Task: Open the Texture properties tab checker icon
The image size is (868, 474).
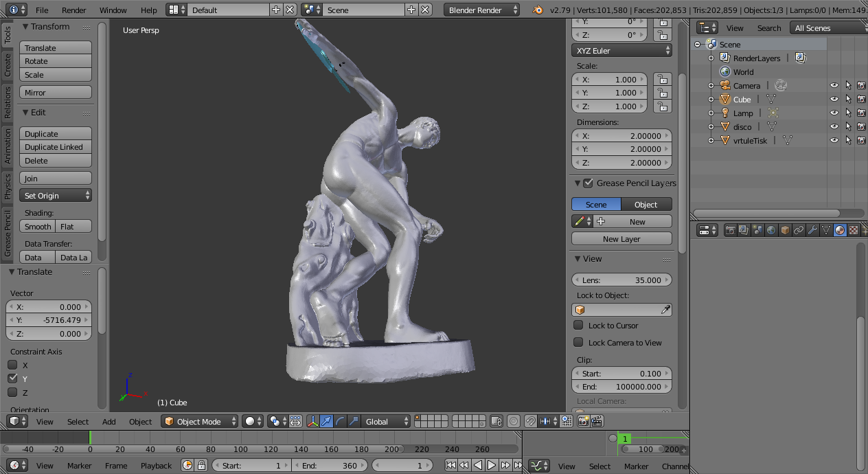Action: 854,231
